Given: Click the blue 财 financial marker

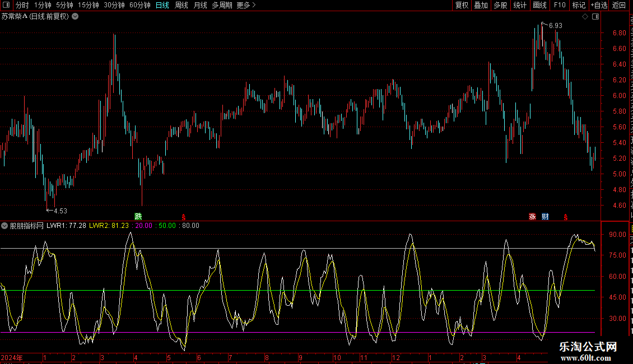Looking at the screenshot, I should pyautogui.click(x=546, y=217).
